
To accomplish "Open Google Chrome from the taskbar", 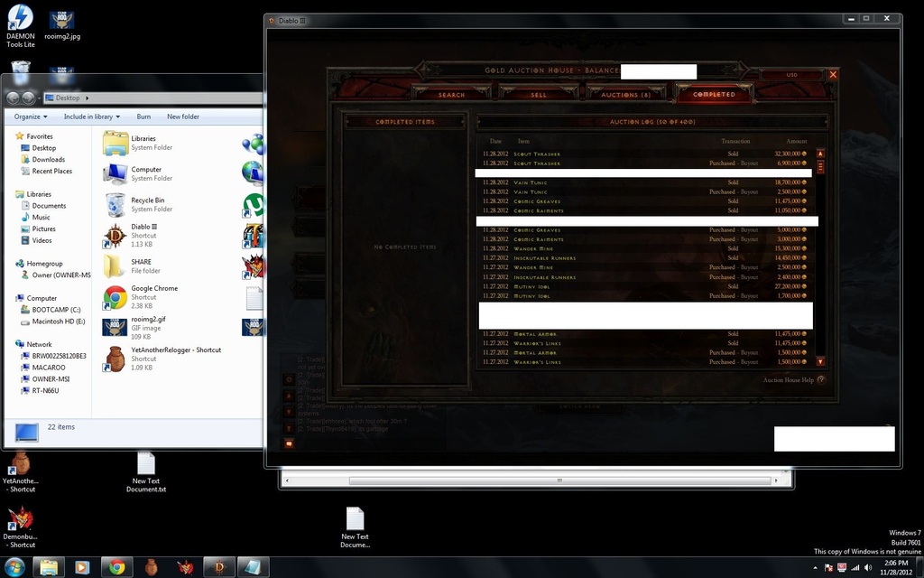I will click(x=116, y=567).
